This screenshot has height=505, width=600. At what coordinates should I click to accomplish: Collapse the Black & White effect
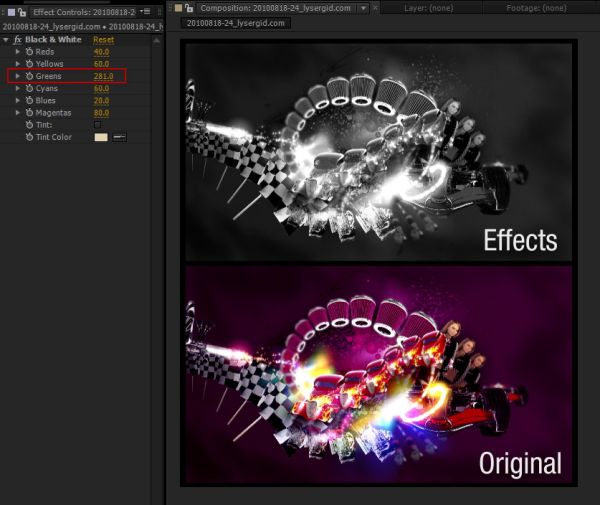pos(5,40)
